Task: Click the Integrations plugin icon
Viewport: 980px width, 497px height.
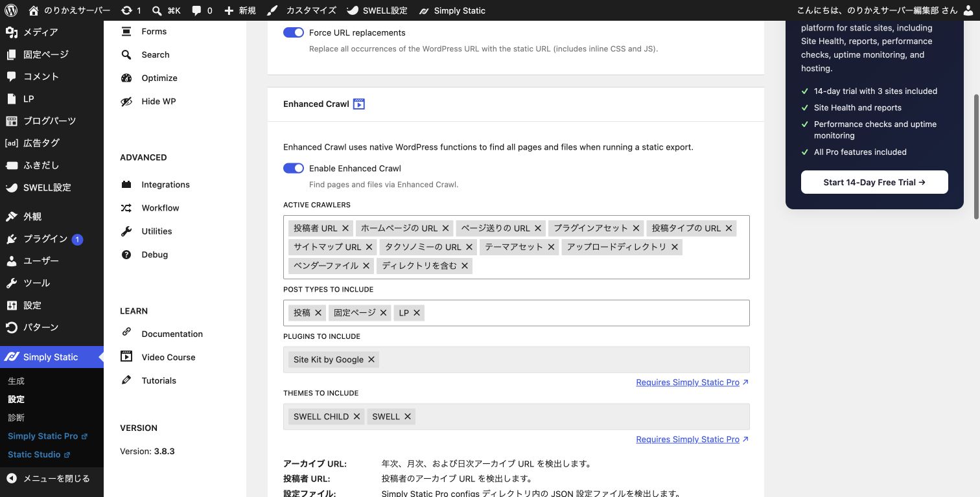Action: point(126,185)
